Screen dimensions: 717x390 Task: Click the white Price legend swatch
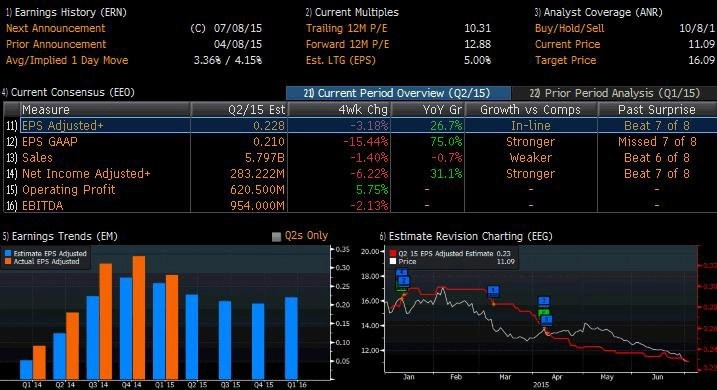393,262
